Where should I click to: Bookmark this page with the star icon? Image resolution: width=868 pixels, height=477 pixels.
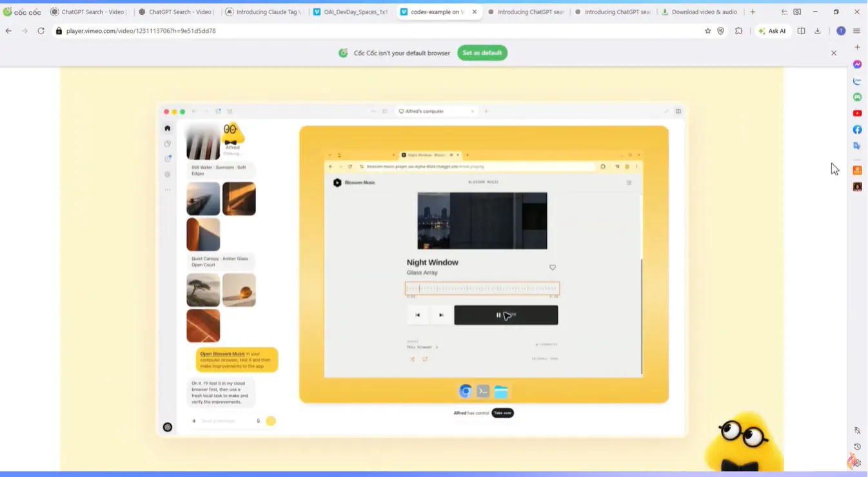[x=707, y=31]
